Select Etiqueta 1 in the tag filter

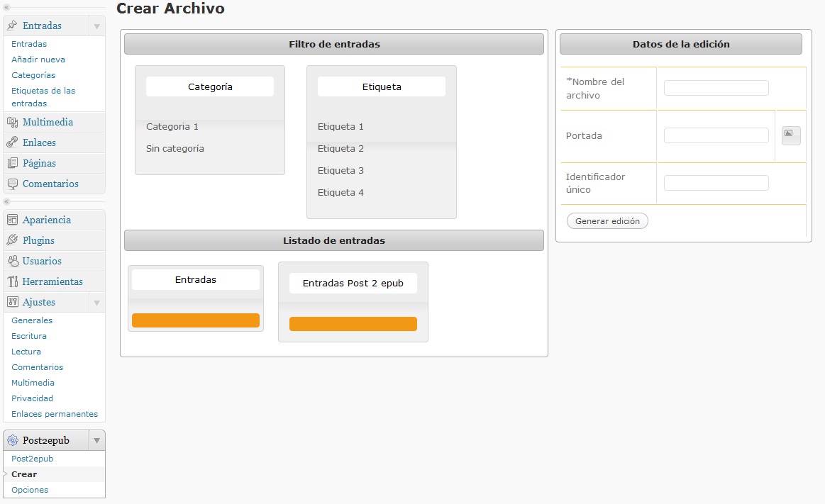pos(340,127)
